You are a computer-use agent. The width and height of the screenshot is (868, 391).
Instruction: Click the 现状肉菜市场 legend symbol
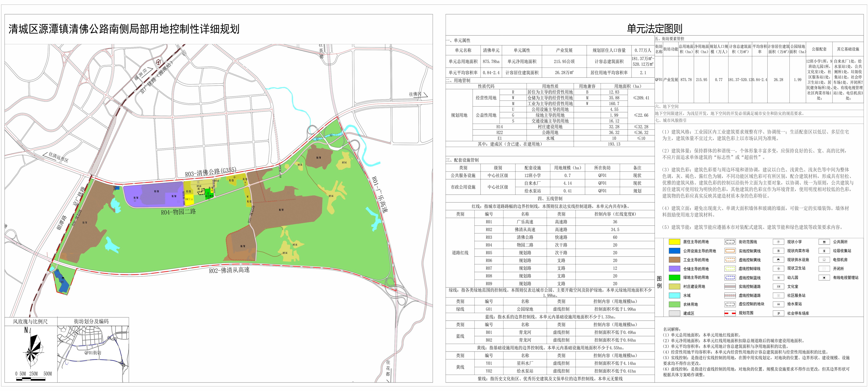tap(778, 251)
